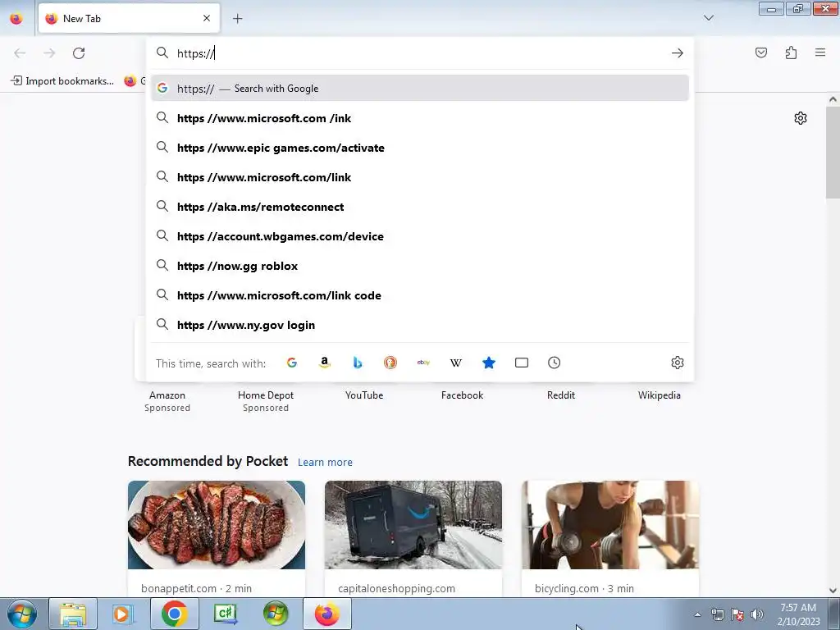Choose suggestion www.microsoft.com/link code
The height and width of the screenshot is (630, 840).
point(420,295)
